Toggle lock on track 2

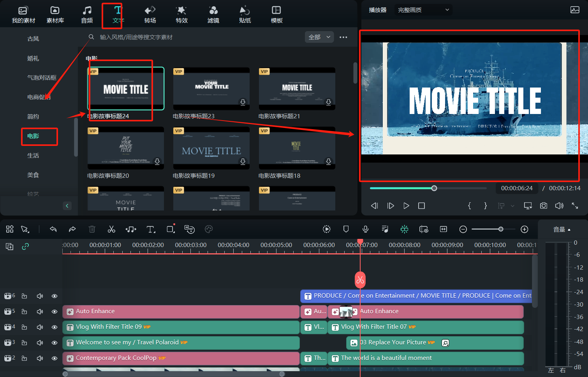coord(24,358)
